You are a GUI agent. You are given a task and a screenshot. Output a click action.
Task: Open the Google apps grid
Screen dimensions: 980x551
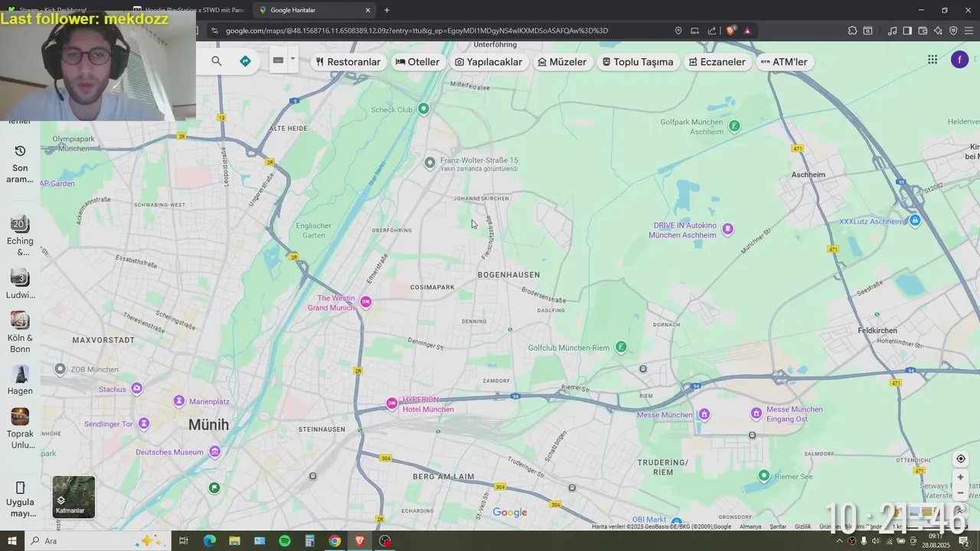(933, 60)
